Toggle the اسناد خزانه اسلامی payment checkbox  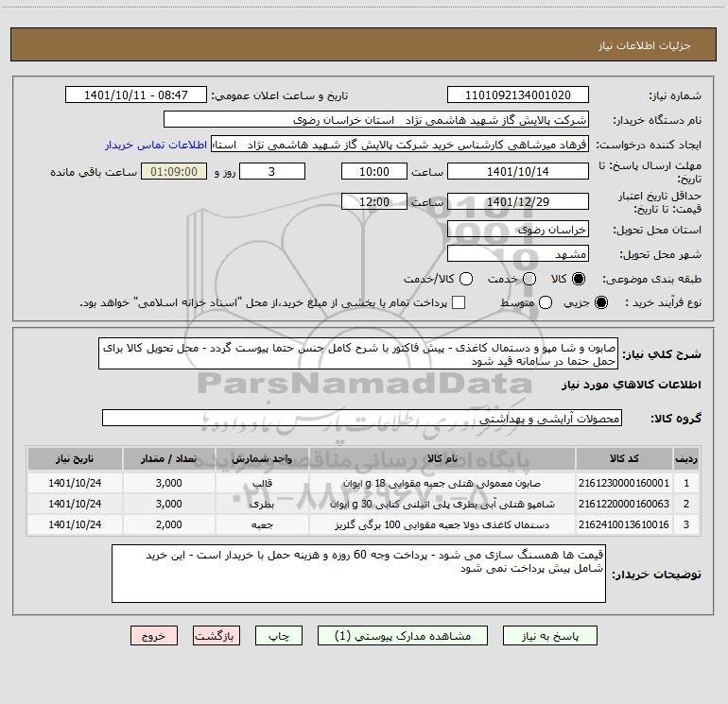coord(459,303)
